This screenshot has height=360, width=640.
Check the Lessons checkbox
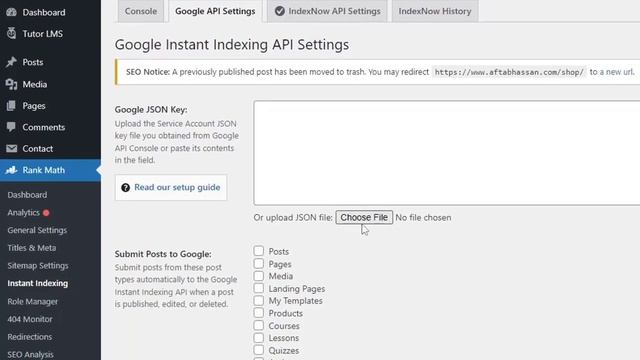(258, 338)
